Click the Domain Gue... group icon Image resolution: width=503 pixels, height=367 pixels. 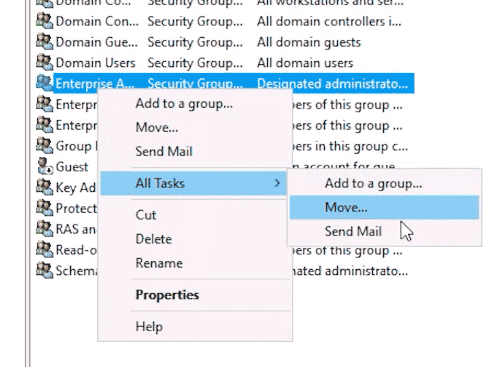coord(44,42)
